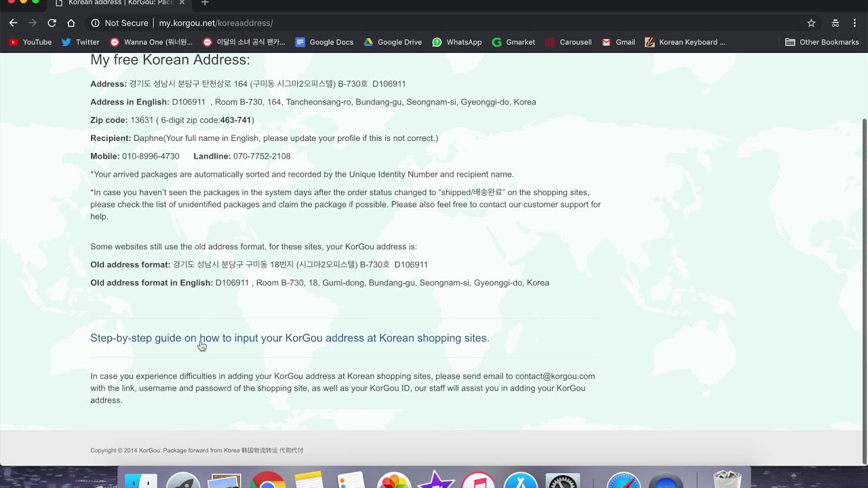Open Chrome from the Dock
Screen dimensions: 868x488
click(x=267, y=480)
